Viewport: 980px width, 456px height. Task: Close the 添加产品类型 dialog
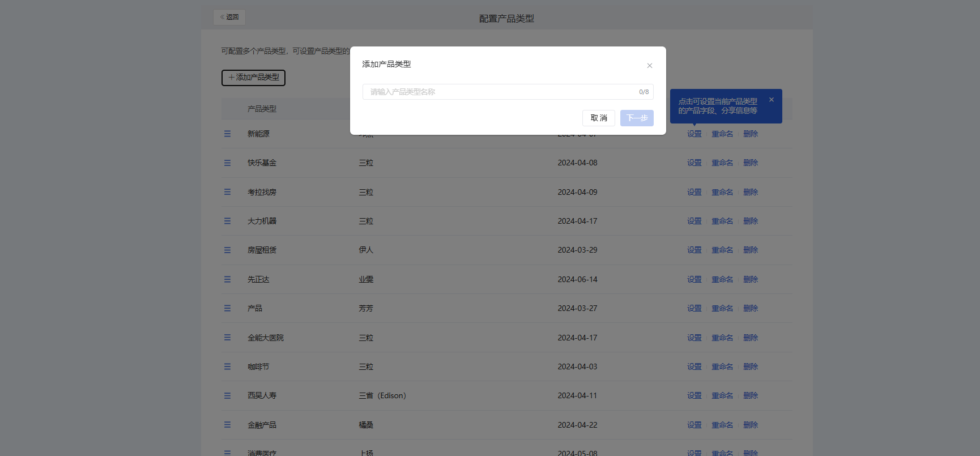[650, 66]
